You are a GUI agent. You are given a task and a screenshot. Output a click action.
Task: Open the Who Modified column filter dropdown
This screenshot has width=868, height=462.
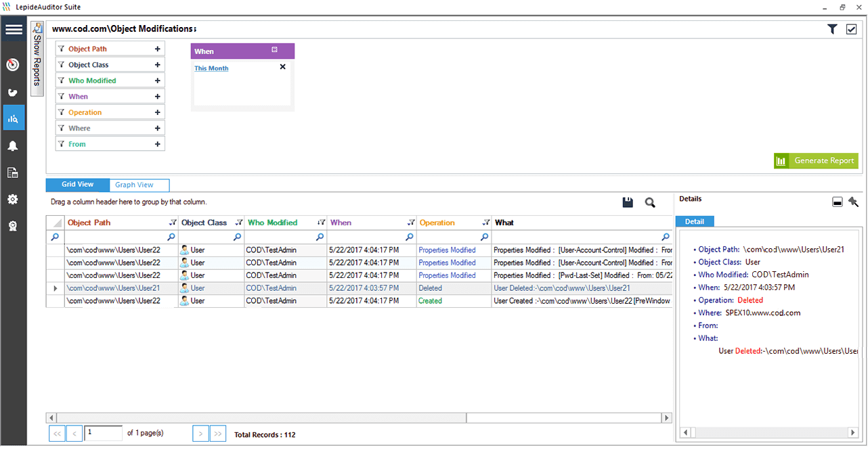coord(321,223)
